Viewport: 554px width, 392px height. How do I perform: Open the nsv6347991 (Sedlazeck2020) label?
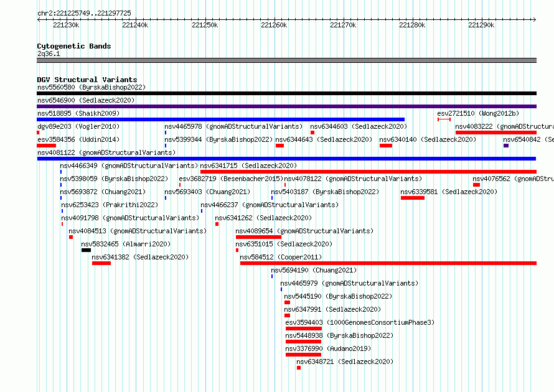(x=332, y=309)
